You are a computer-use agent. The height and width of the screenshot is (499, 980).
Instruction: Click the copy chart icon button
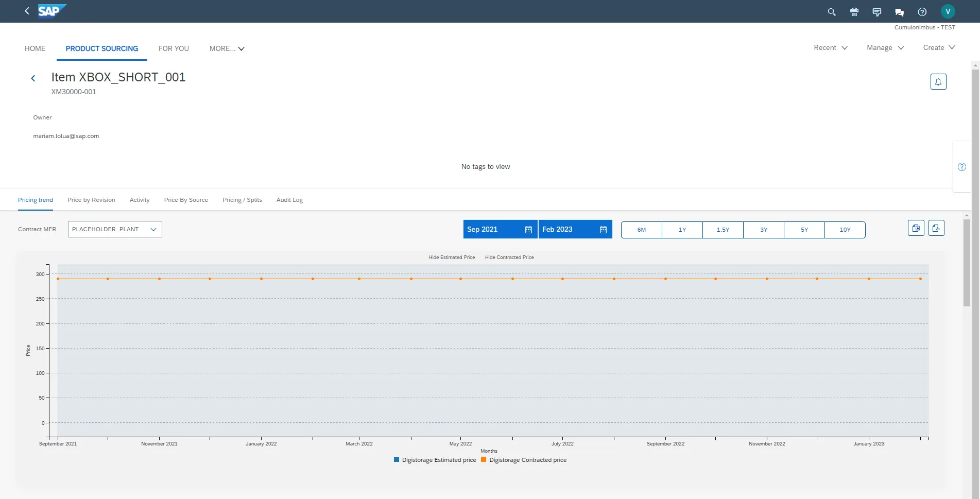(916, 228)
